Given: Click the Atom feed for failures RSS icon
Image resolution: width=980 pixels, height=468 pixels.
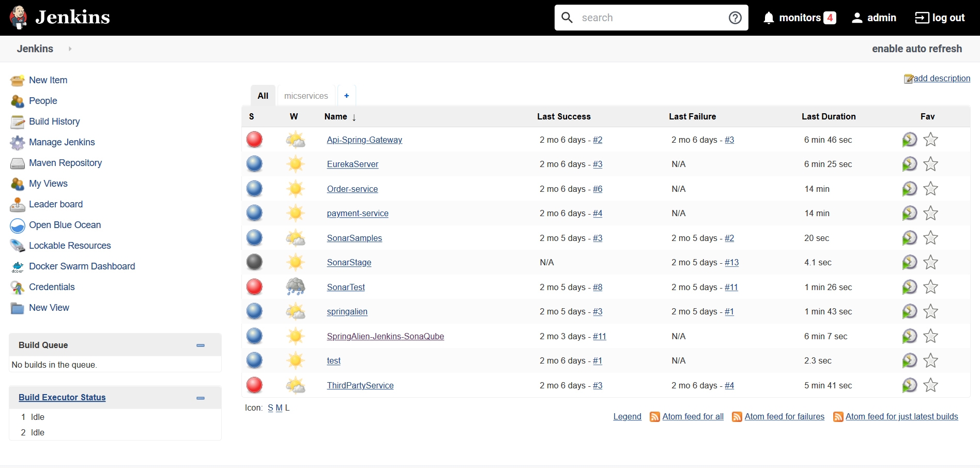Looking at the screenshot, I should point(736,416).
